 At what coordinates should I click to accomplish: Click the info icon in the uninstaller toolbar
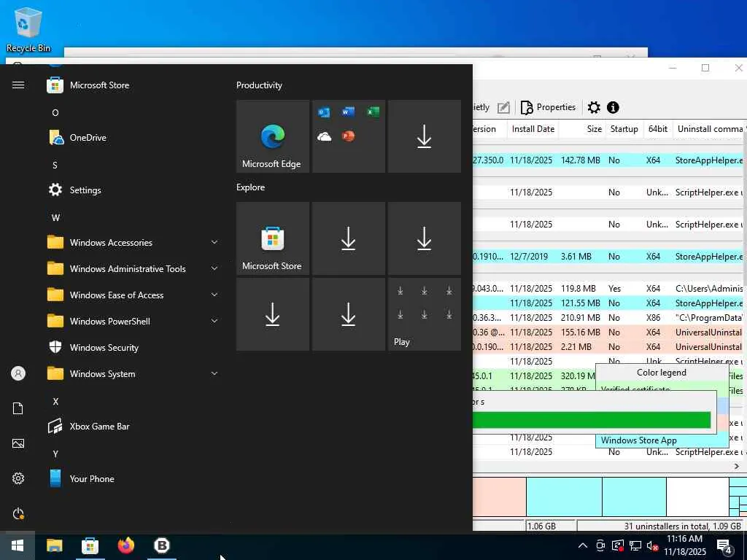(613, 108)
